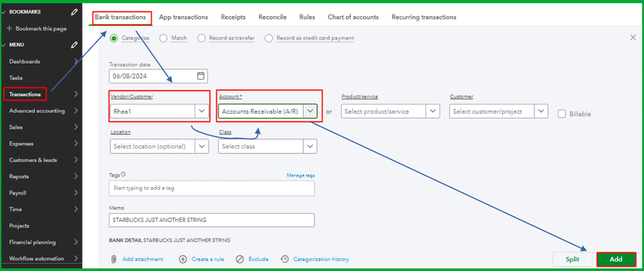
Task: Click the Select product/service field
Action: [391, 111]
